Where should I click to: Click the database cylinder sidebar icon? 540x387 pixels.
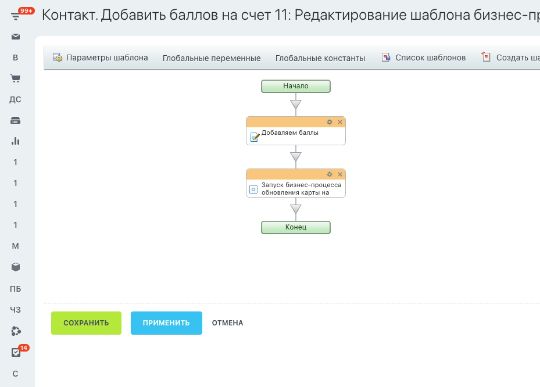(15, 267)
